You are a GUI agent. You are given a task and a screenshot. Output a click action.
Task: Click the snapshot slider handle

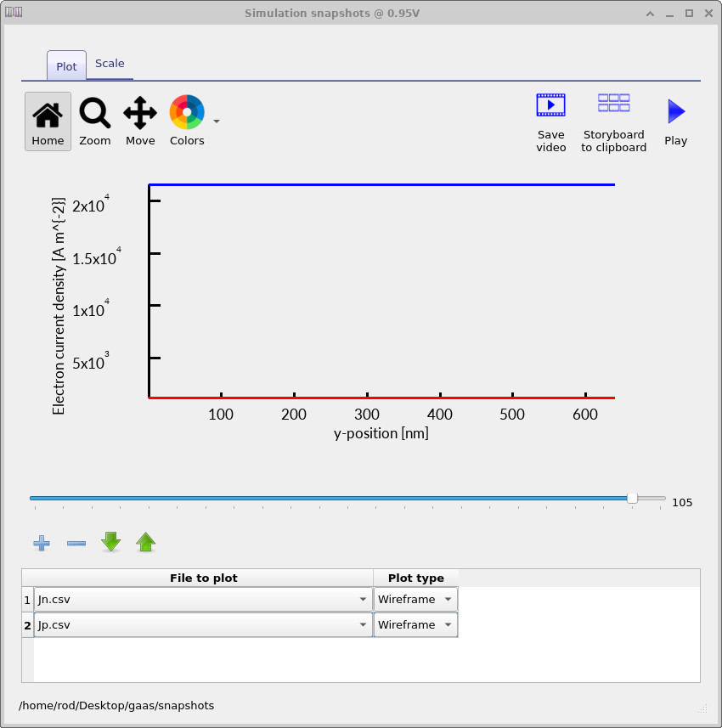tap(632, 499)
